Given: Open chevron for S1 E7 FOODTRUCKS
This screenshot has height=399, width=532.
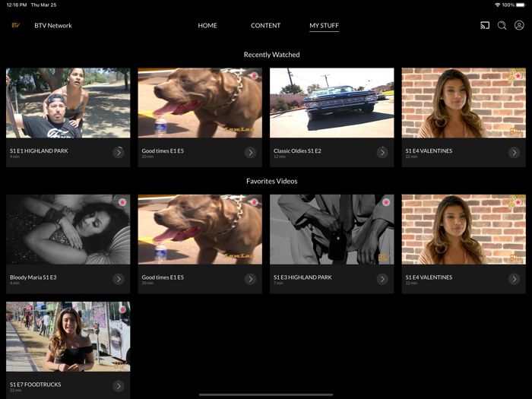Looking at the screenshot, I should [119, 386].
